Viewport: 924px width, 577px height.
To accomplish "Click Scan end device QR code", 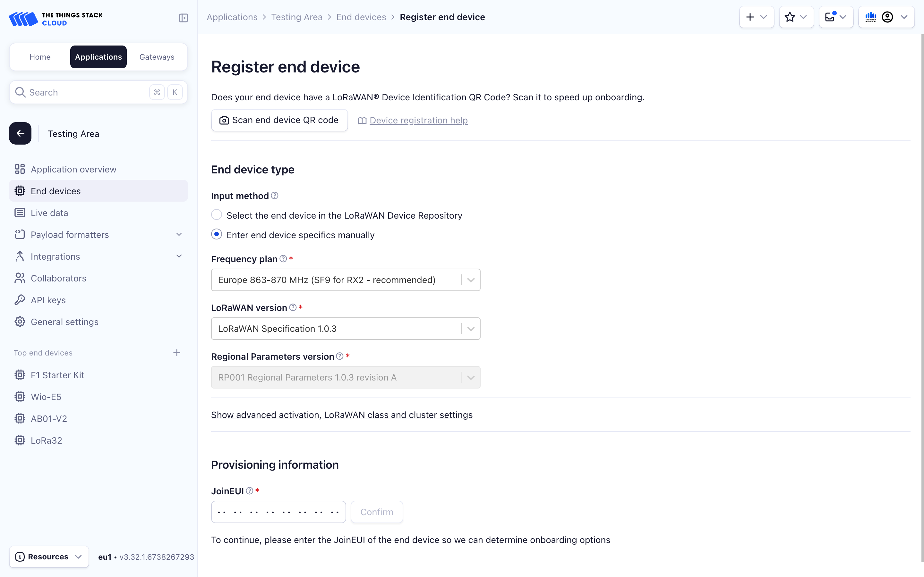I will pos(279,120).
